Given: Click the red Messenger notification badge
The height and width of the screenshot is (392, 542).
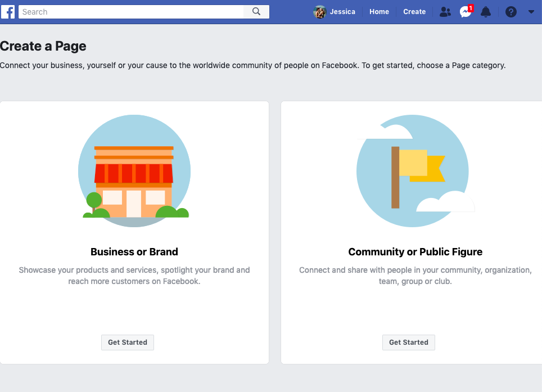Looking at the screenshot, I should [471, 8].
